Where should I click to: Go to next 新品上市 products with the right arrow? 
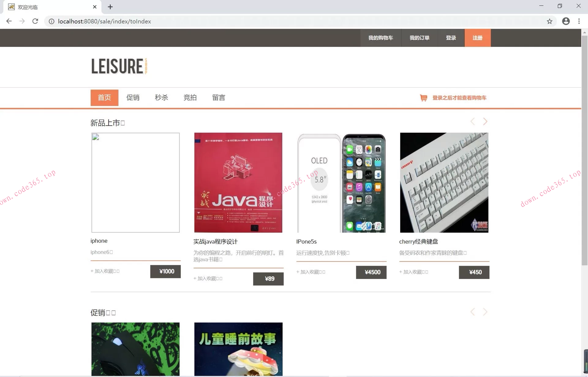[x=485, y=121]
